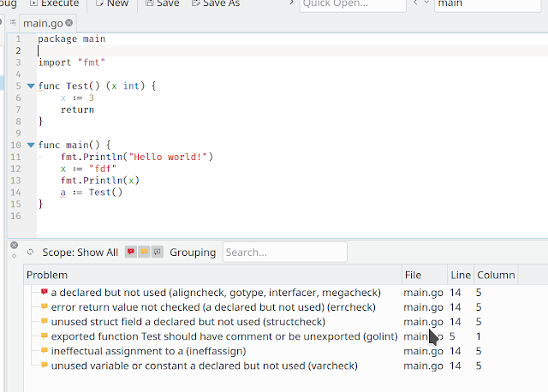This screenshot has height=392, width=548.
Task: Place cursor on 'package main' line
Action: point(71,39)
